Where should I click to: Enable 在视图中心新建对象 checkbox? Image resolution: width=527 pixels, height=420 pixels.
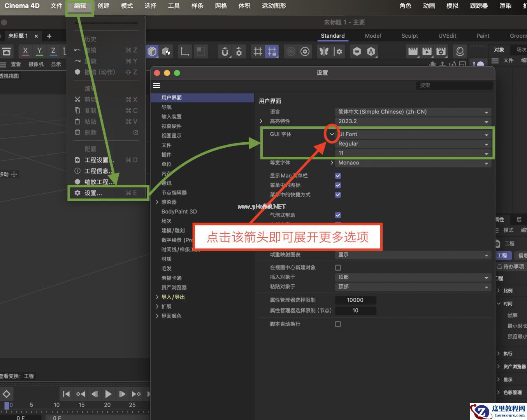point(338,268)
